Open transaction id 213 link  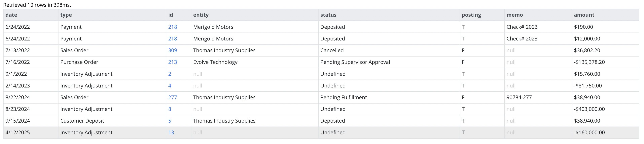click(172, 62)
